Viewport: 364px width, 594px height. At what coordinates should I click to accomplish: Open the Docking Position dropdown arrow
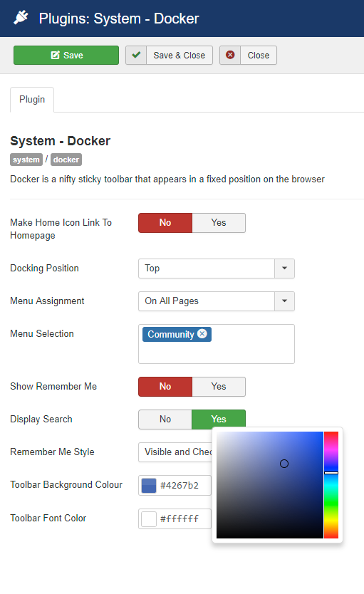(284, 269)
